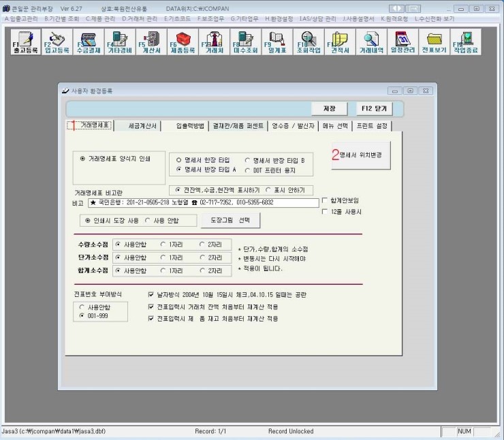This screenshot has height=440, width=504.
Task: Open 일정관리 calendar icon
Action: point(403,42)
